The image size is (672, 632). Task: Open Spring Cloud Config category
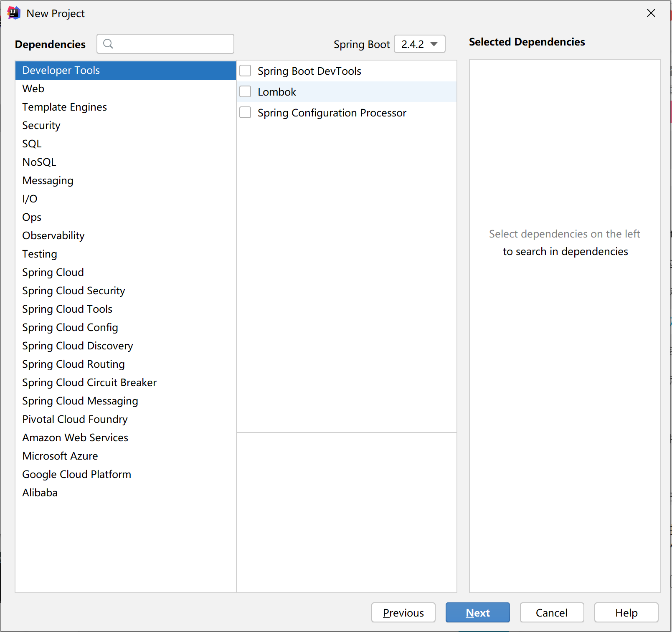coord(126,327)
